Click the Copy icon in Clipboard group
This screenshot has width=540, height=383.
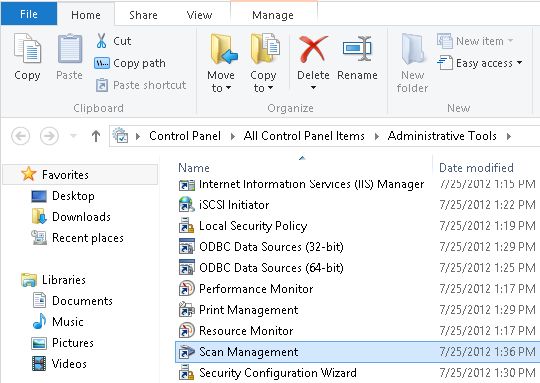point(27,49)
